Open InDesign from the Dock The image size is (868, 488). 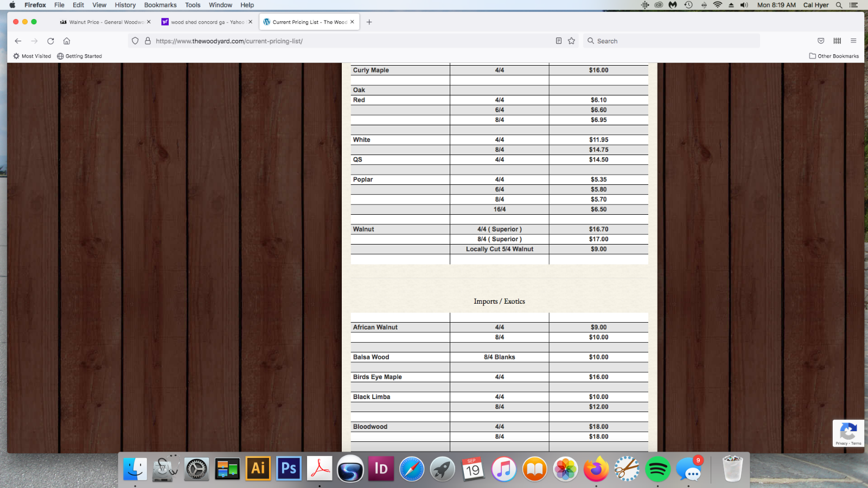tap(381, 469)
